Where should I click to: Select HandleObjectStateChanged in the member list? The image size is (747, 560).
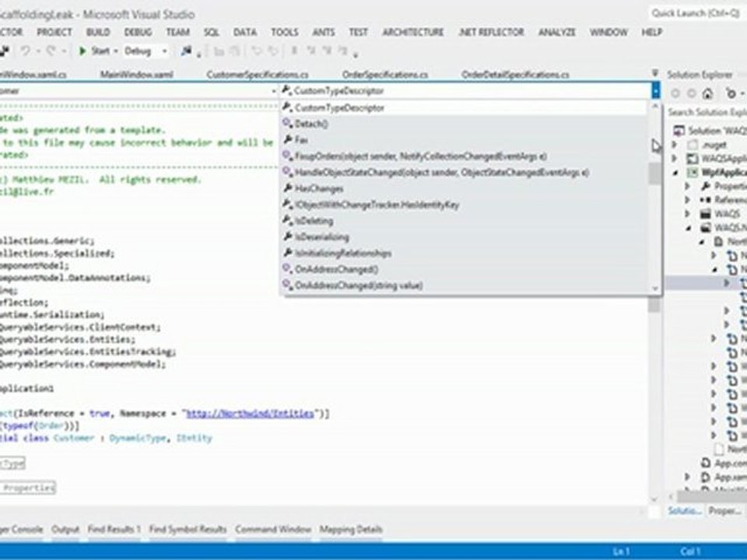465,173
